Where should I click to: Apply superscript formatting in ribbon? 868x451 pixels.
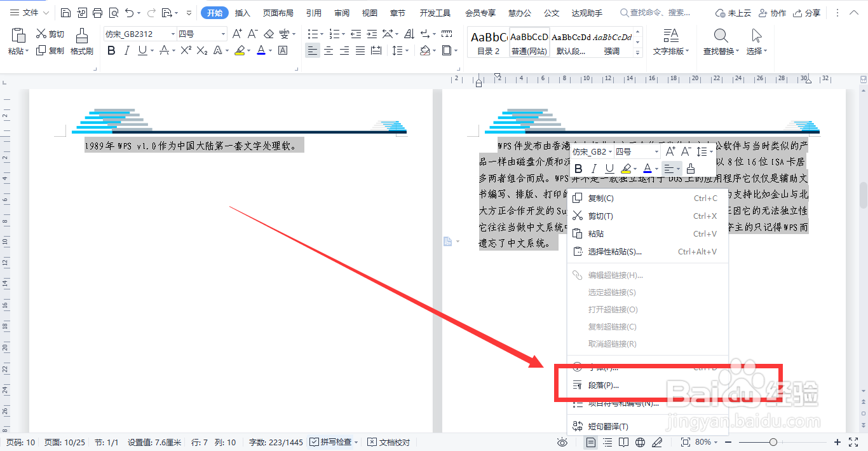(186, 50)
